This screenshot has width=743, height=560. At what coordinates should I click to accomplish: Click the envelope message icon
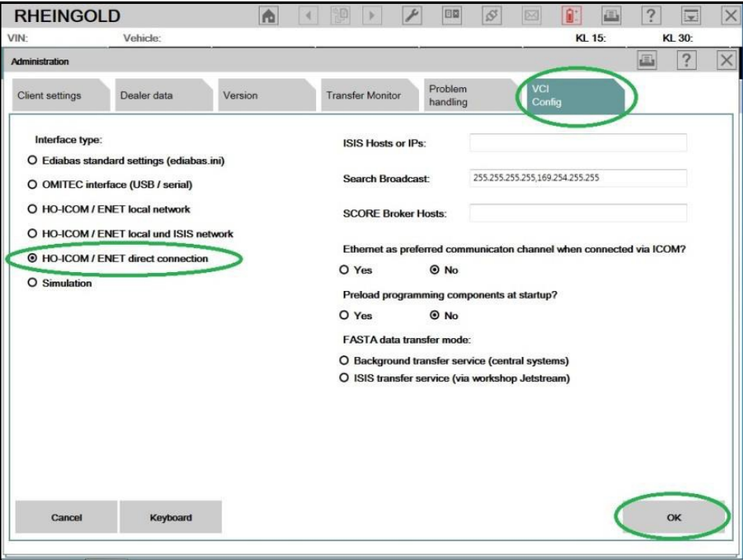pos(531,16)
